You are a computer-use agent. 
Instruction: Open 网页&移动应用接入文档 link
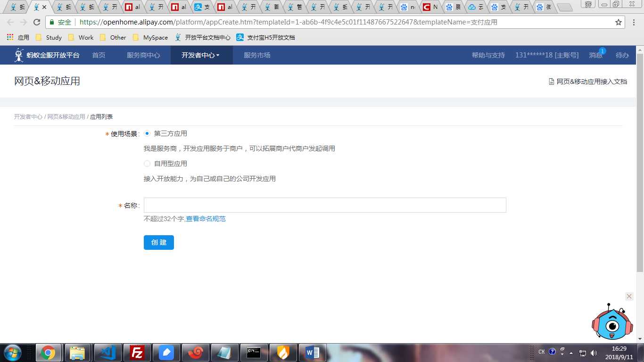(588, 82)
